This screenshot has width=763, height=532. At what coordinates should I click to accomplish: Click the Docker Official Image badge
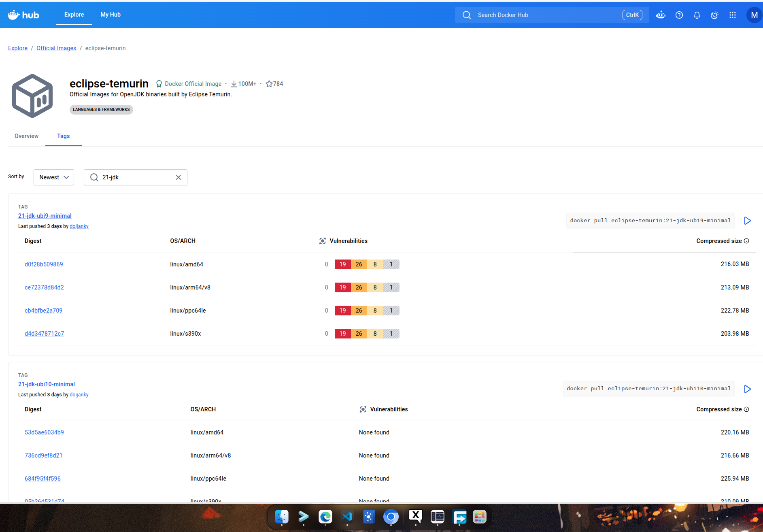tap(189, 84)
